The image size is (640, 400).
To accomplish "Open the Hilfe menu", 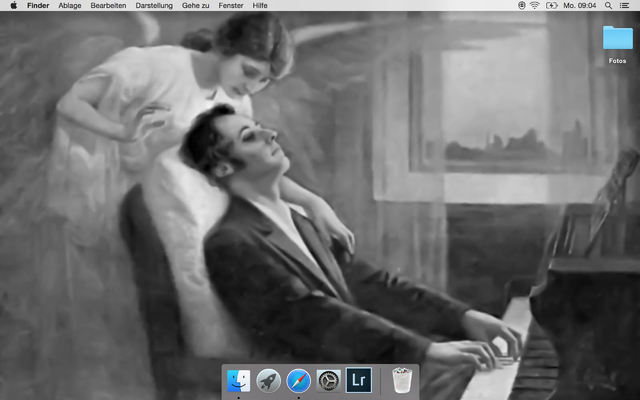I will pyautogui.click(x=260, y=5).
